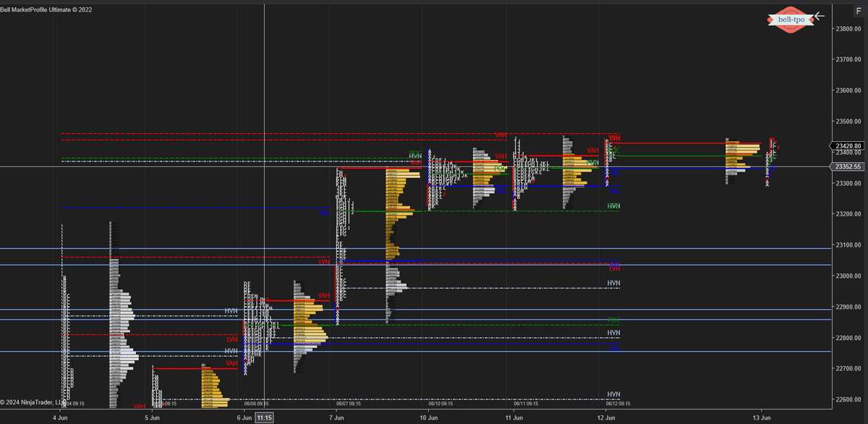Click the 06/07 09:15 session timestamp

[x=349, y=404]
